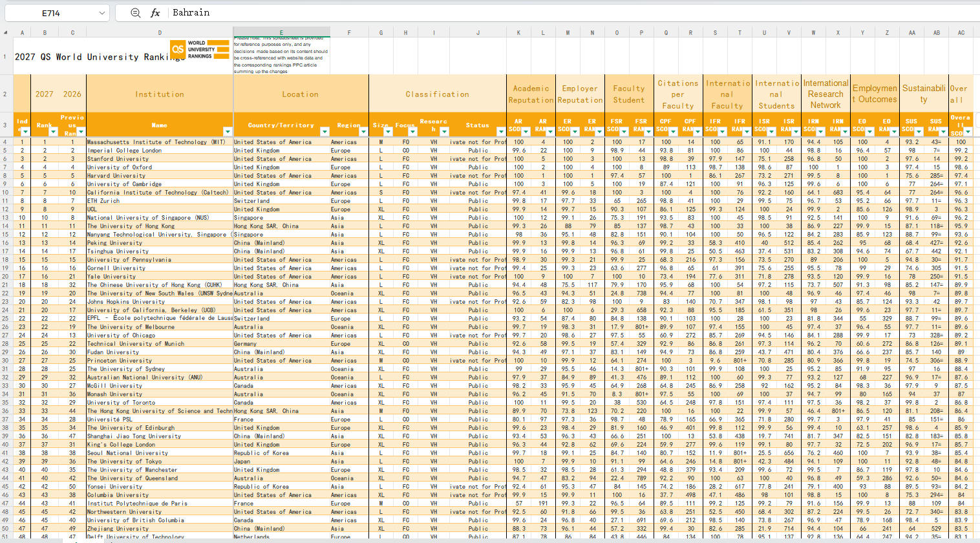The image size is (980, 543).
Task: Click the Name Box showing E714
Action: pyautogui.click(x=52, y=13)
